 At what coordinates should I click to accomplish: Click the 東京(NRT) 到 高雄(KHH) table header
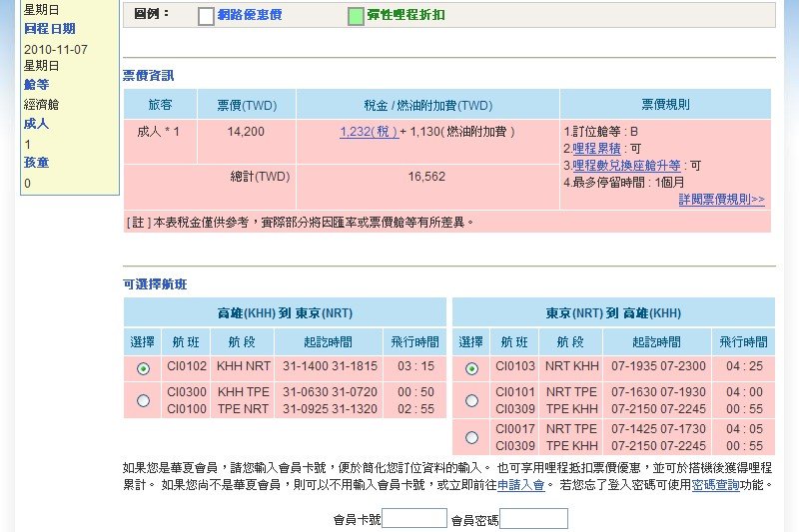click(613, 312)
